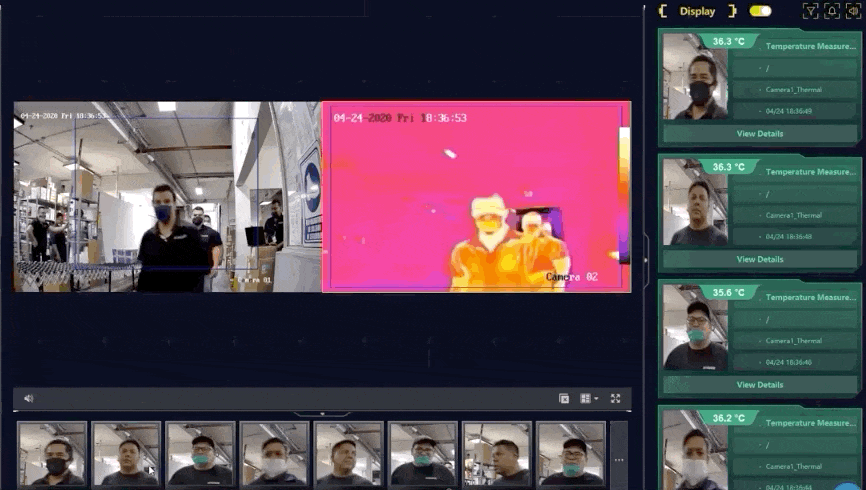Select bottom thumbnail with white mask

tap(274, 454)
